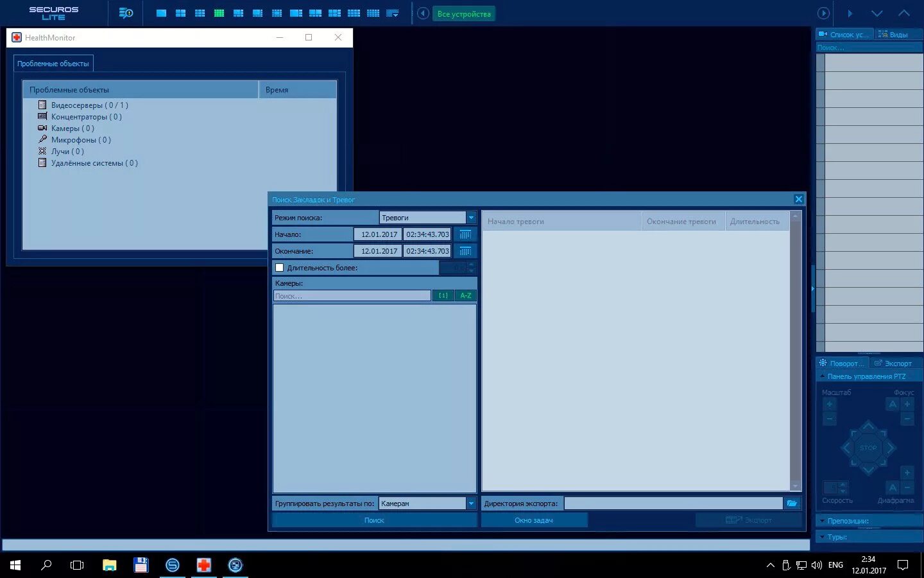This screenshot has height=578, width=924.
Task: Click the Окно задач button
Action: (534, 520)
